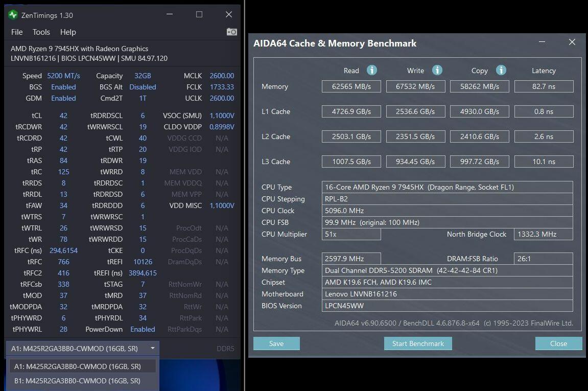Open the File menu
This screenshot has width=588, height=391.
(17, 32)
